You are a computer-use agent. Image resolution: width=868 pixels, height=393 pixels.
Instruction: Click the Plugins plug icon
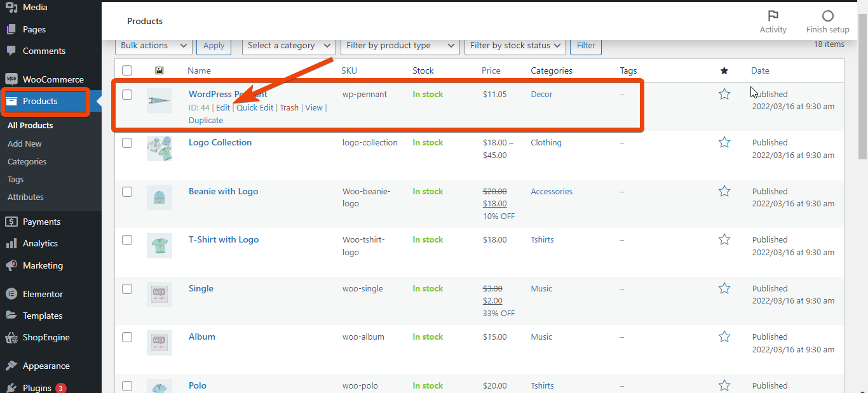pos(11,387)
